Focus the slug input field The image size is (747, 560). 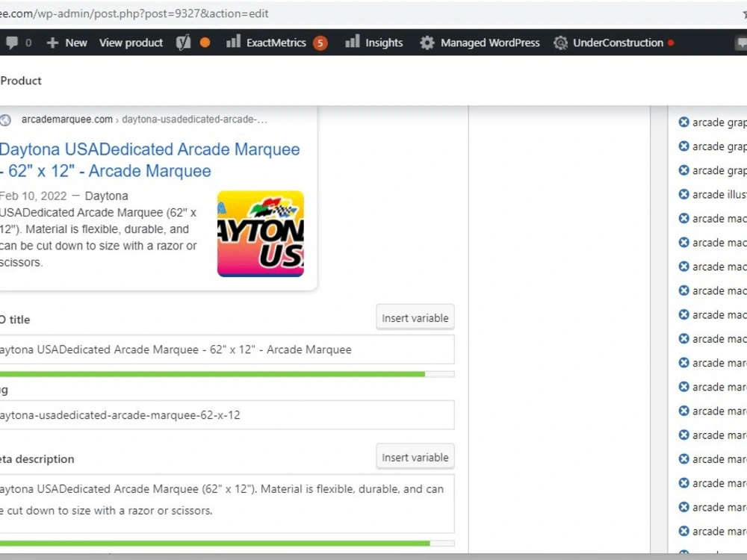[x=227, y=414]
